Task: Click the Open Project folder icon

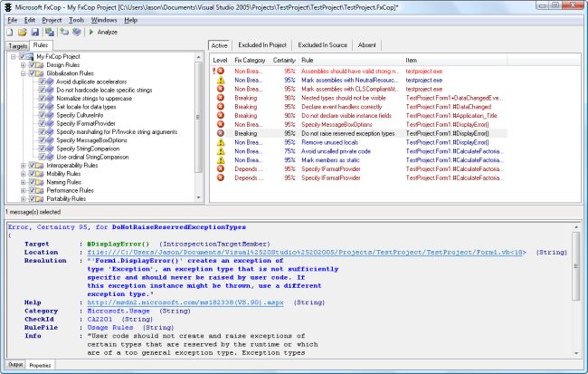Action: click(23, 32)
